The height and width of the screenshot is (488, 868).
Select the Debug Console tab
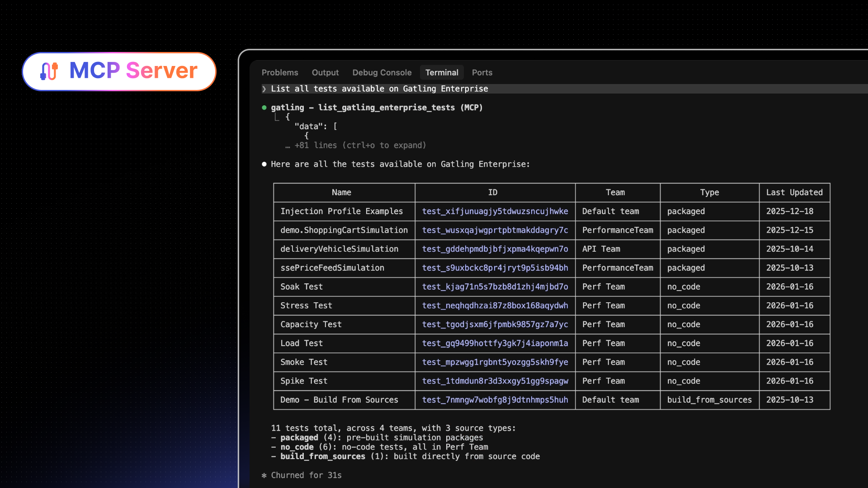point(382,73)
